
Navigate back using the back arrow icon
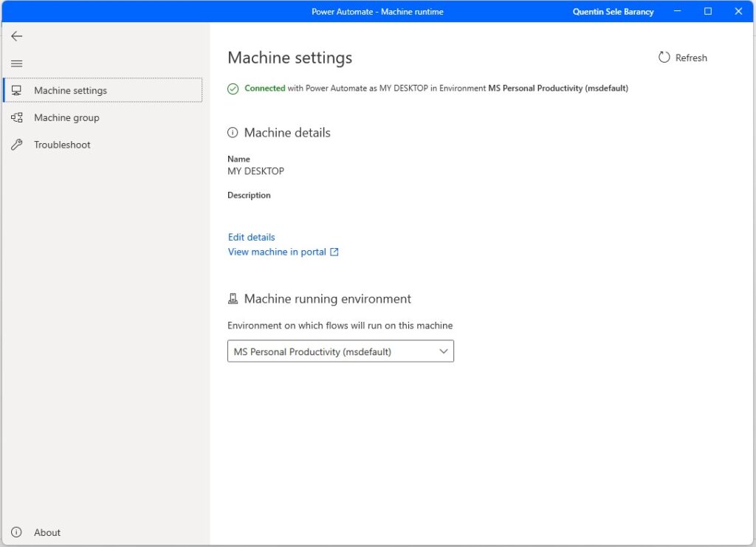click(x=16, y=35)
